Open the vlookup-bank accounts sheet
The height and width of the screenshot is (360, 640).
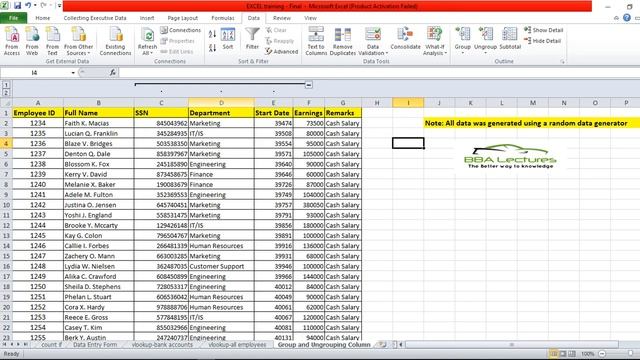pyautogui.click(x=162, y=344)
